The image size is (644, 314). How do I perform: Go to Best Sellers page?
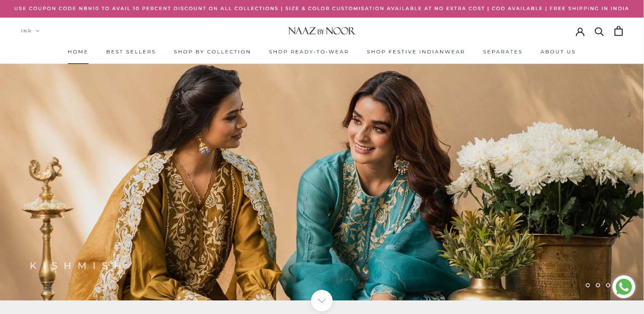[x=131, y=52]
